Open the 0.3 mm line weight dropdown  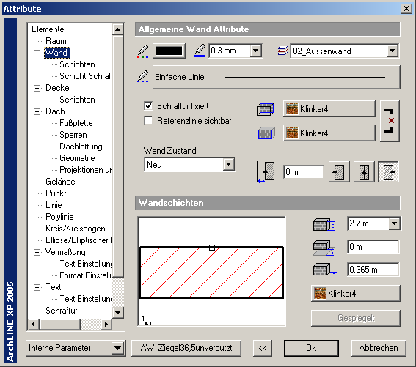point(256,51)
